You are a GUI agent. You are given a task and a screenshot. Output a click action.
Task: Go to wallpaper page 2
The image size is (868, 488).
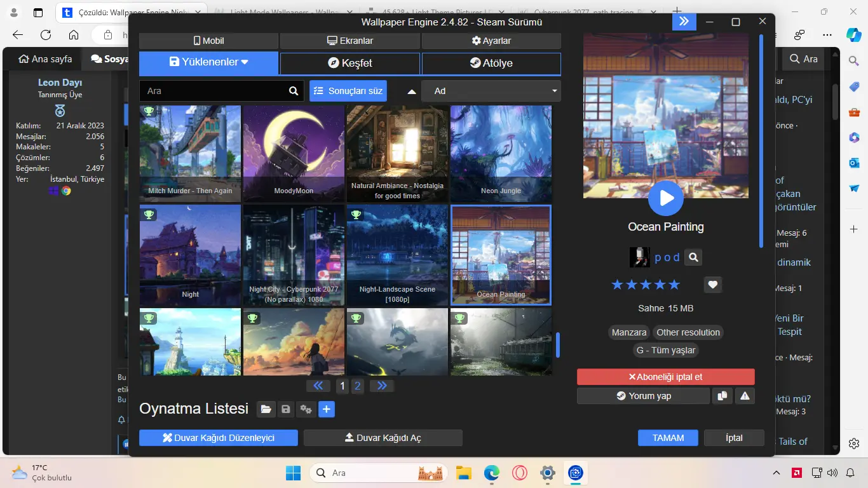[358, 386]
